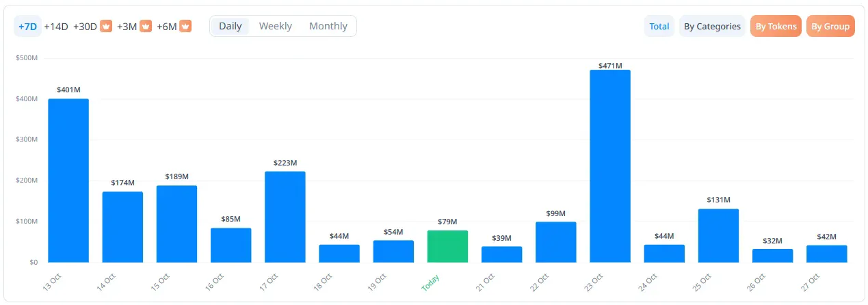Select the +7D time range

coord(27,26)
